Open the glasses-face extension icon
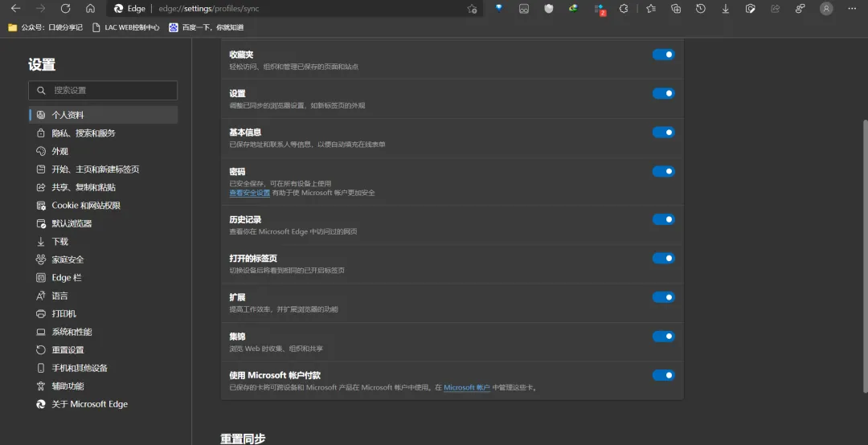This screenshot has width=868, height=445. (x=524, y=8)
